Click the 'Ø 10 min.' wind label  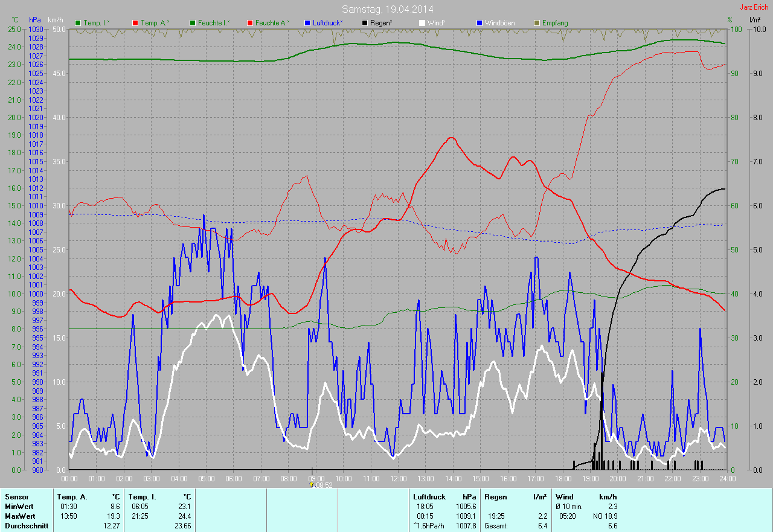tap(569, 506)
